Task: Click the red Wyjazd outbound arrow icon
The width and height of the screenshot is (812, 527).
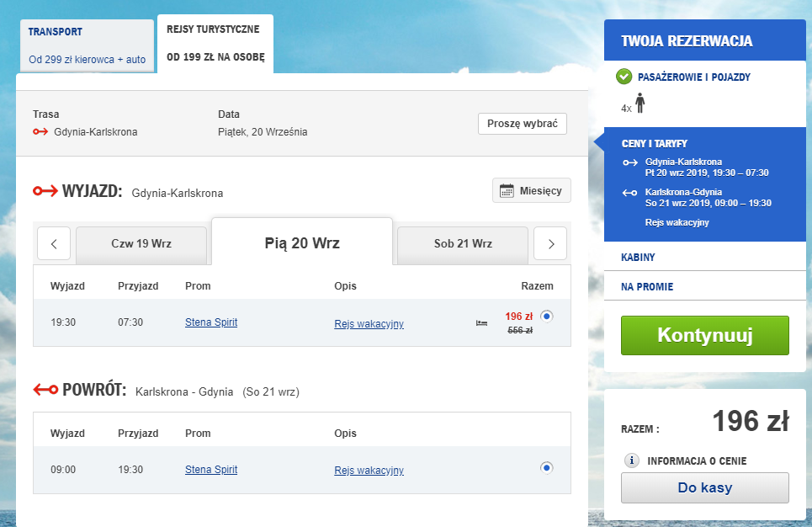Action: pos(45,191)
